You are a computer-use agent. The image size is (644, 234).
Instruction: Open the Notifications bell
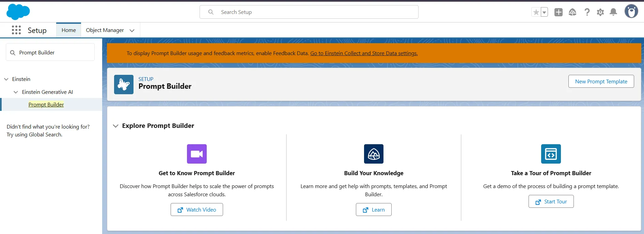613,12
